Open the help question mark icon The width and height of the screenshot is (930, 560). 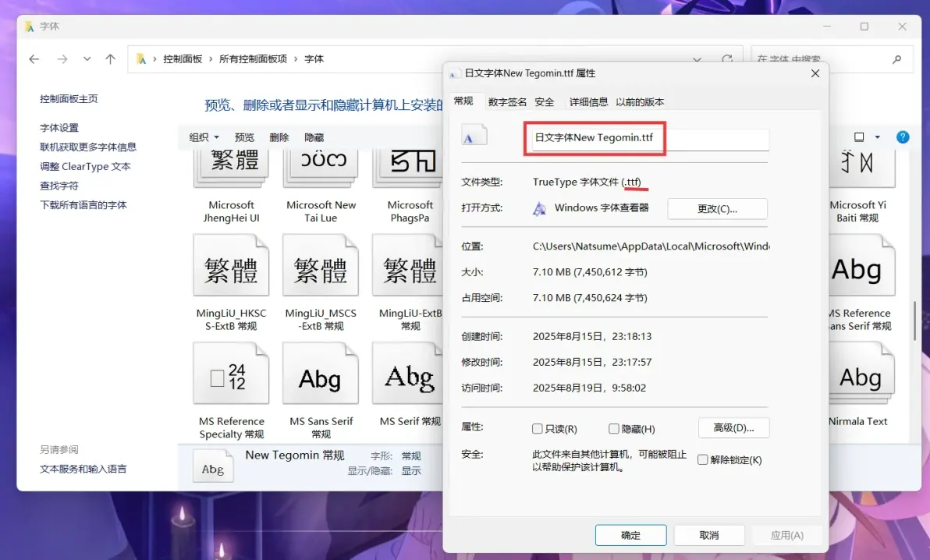(x=903, y=137)
